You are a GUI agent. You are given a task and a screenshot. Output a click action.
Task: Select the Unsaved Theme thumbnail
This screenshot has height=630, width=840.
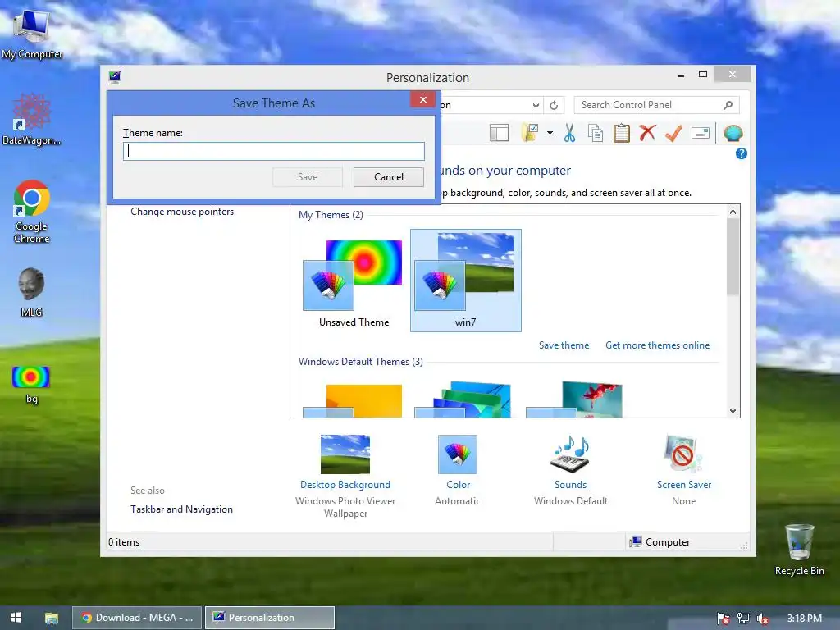(x=353, y=282)
